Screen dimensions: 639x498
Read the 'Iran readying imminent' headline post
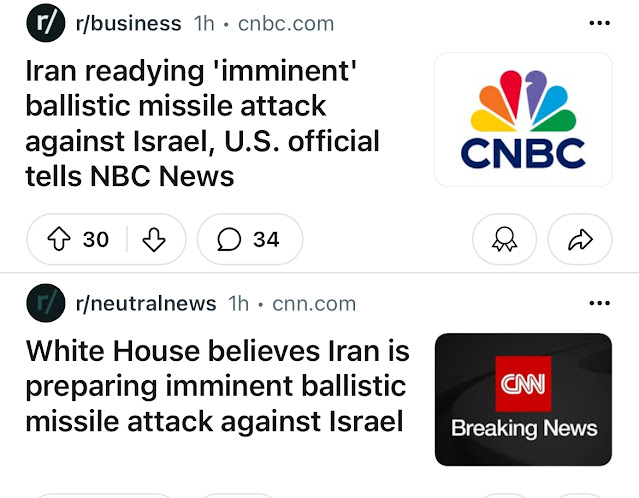[202, 123]
